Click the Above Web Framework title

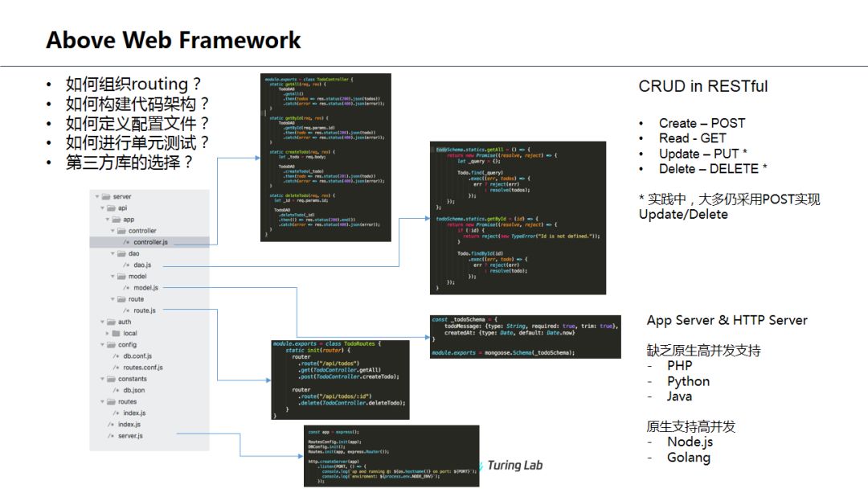tap(174, 40)
